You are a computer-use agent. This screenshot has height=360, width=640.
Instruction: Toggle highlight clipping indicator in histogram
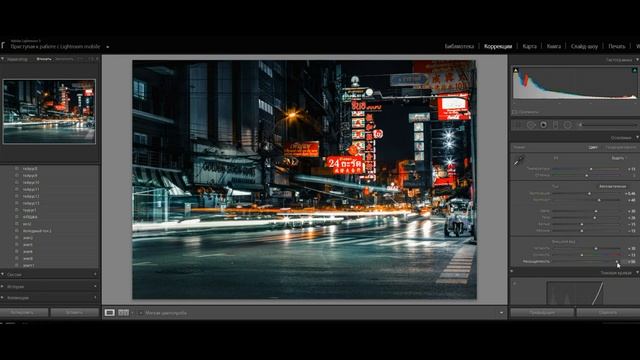(635, 71)
